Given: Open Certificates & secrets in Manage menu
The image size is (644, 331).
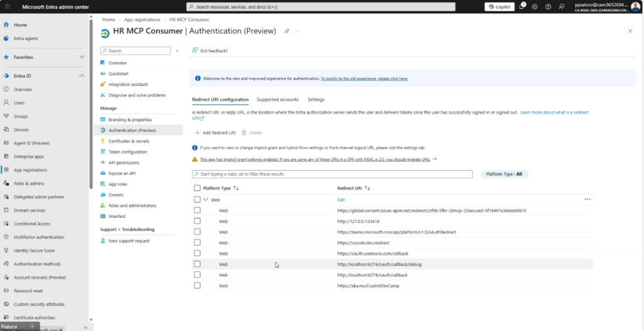Looking at the screenshot, I should pos(128,141).
